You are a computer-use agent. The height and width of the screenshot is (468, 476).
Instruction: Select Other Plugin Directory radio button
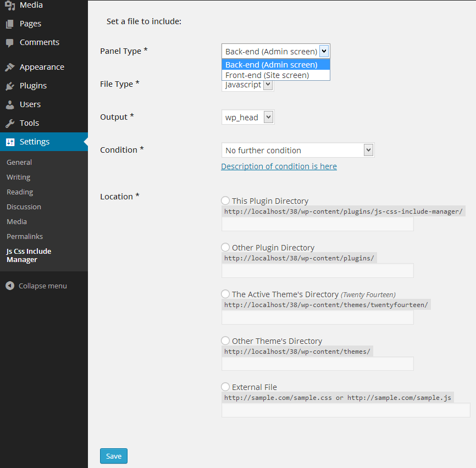[225, 247]
